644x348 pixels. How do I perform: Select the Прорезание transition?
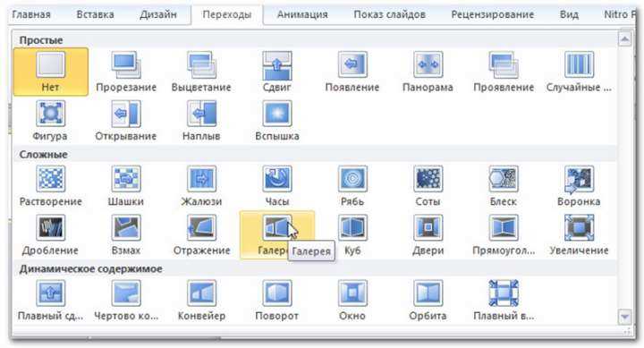click(x=126, y=72)
